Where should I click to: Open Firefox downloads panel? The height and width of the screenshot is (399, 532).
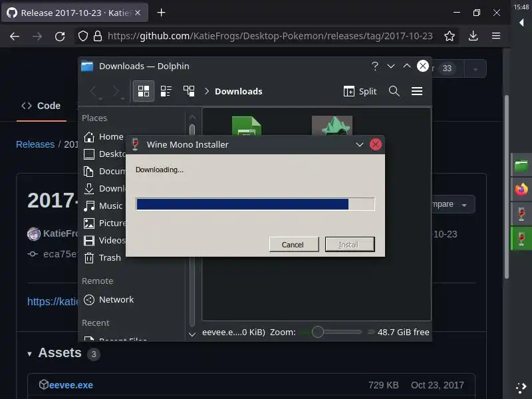473,36
